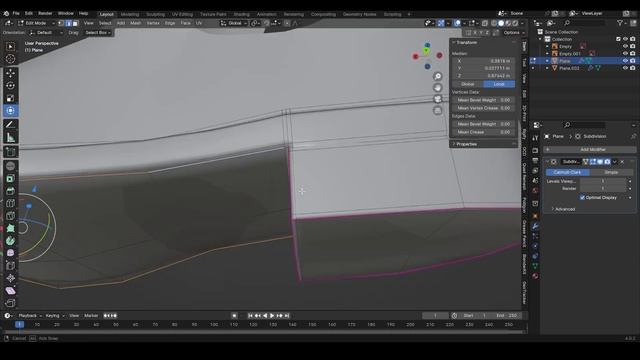Select the Simple subdivision type

(x=611, y=172)
